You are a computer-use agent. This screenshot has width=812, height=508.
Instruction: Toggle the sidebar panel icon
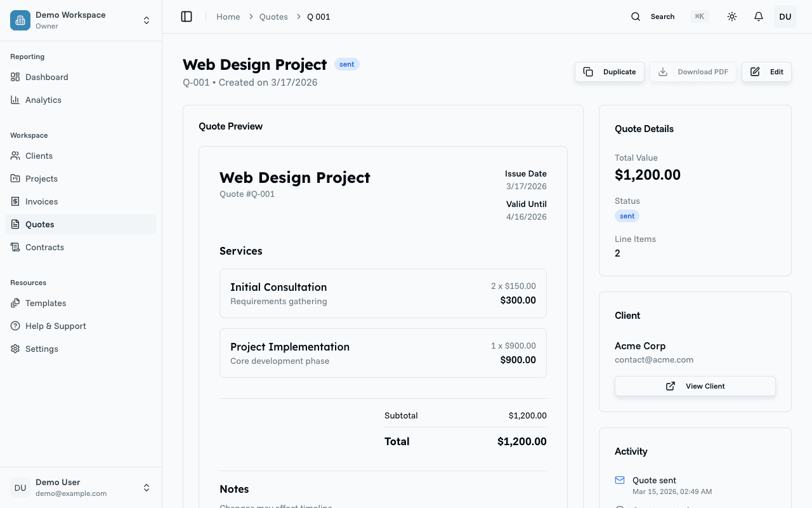click(187, 17)
